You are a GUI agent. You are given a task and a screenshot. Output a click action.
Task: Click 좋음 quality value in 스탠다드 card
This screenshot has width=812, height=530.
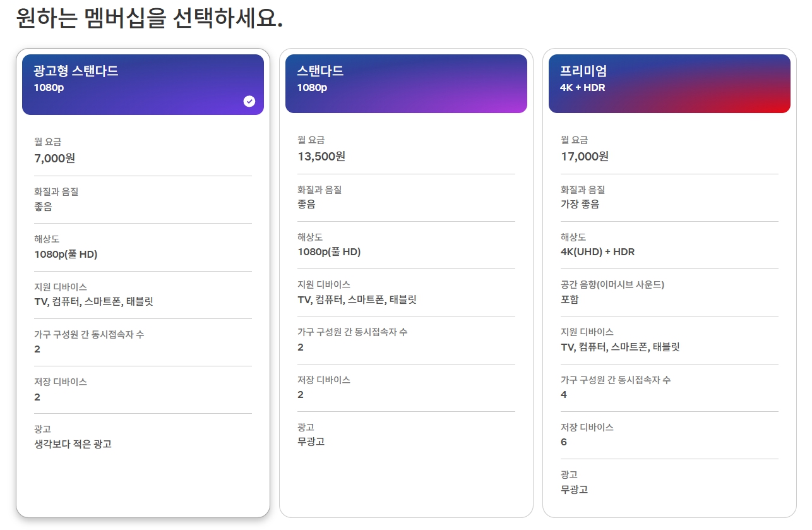click(x=306, y=204)
